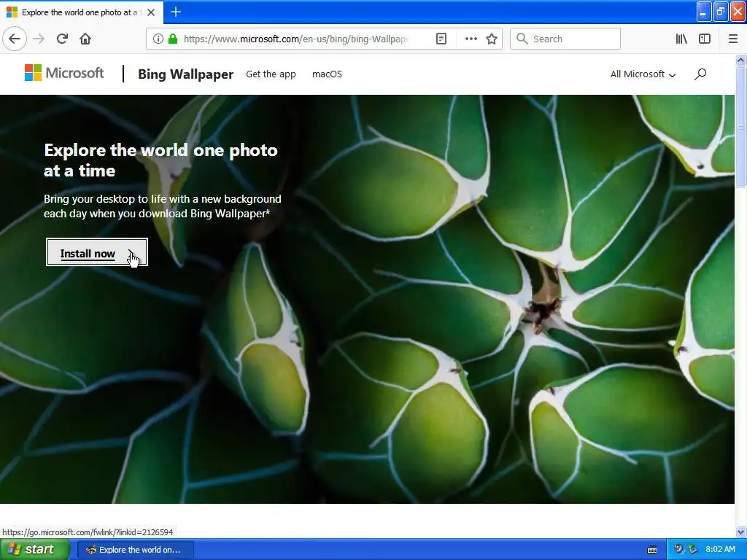Open the Library bookmarks and history icon

click(681, 39)
